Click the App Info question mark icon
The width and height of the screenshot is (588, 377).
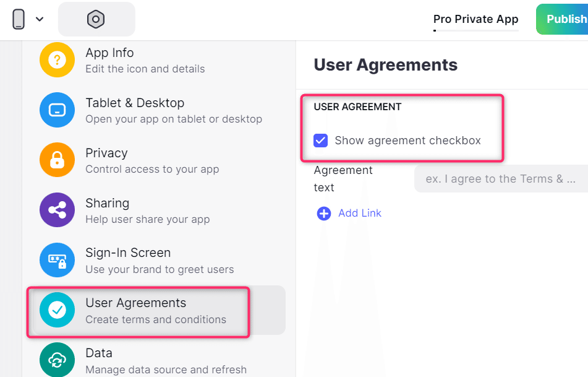[x=57, y=60]
